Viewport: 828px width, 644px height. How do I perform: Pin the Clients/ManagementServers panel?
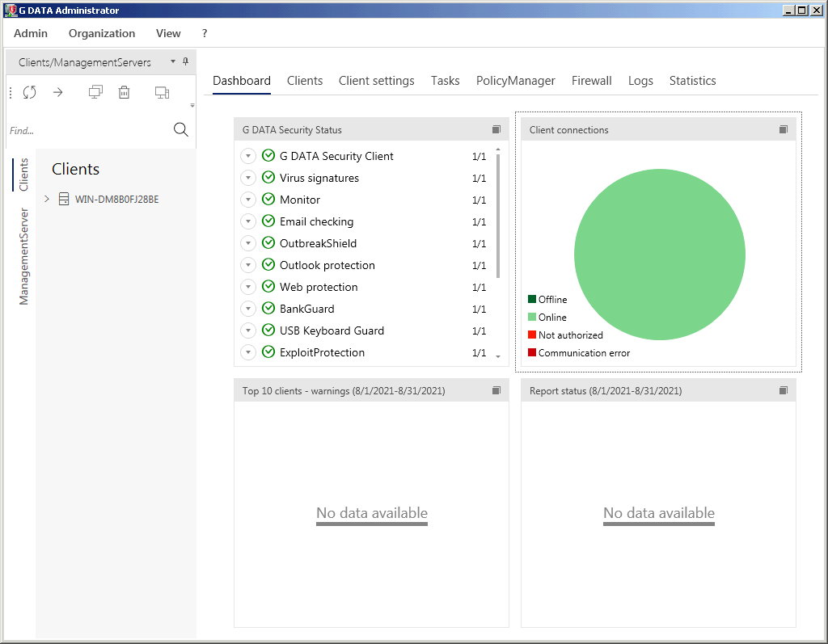tap(186, 61)
